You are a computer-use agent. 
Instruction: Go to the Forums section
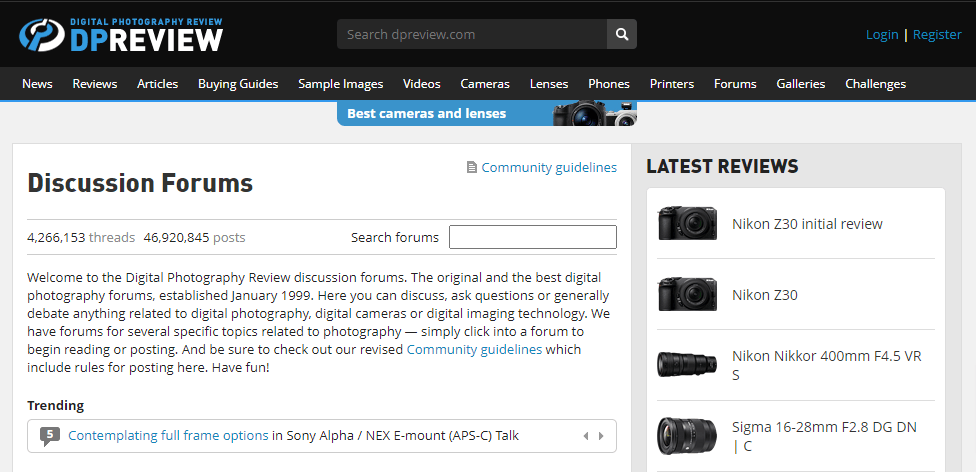[735, 83]
